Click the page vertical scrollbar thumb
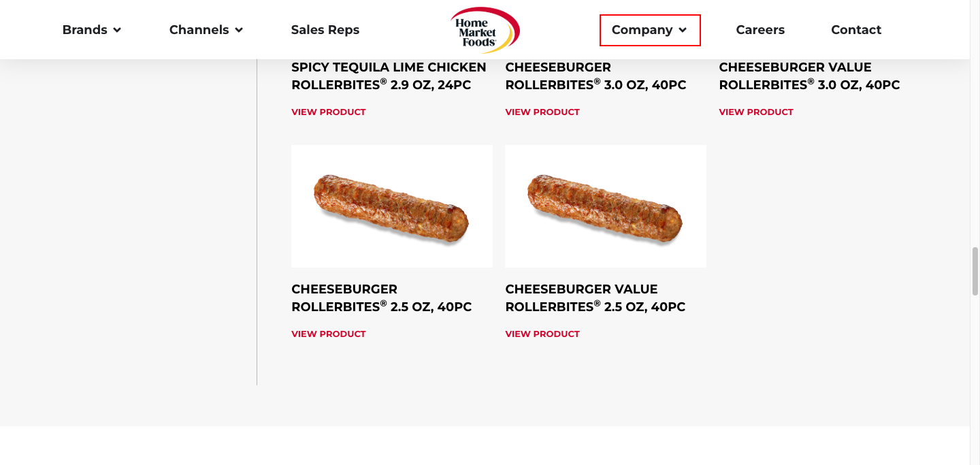Image resolution: width=980 pixels, height=465 pixels. [975, 271]
